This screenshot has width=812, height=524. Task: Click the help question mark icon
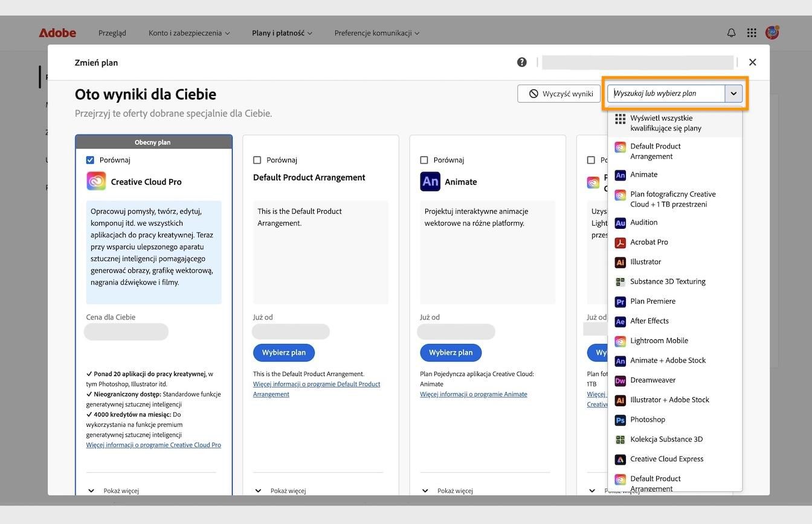point(522,62)
